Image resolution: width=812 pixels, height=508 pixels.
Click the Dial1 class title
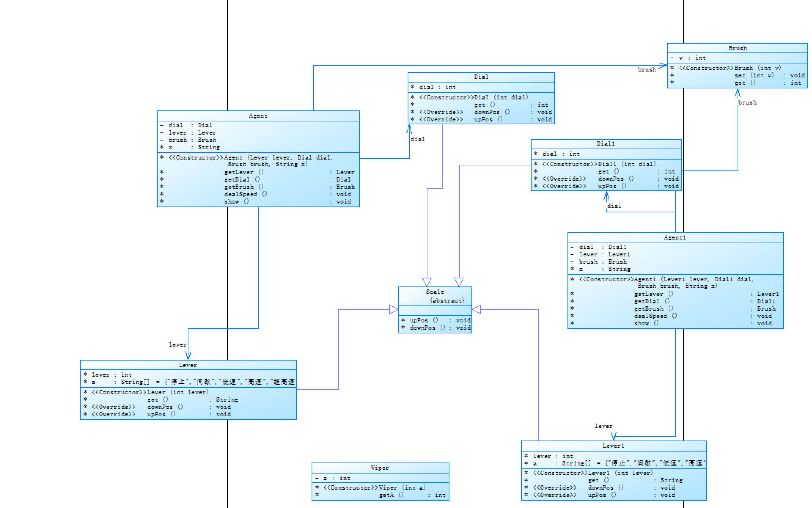click(605, 143)
